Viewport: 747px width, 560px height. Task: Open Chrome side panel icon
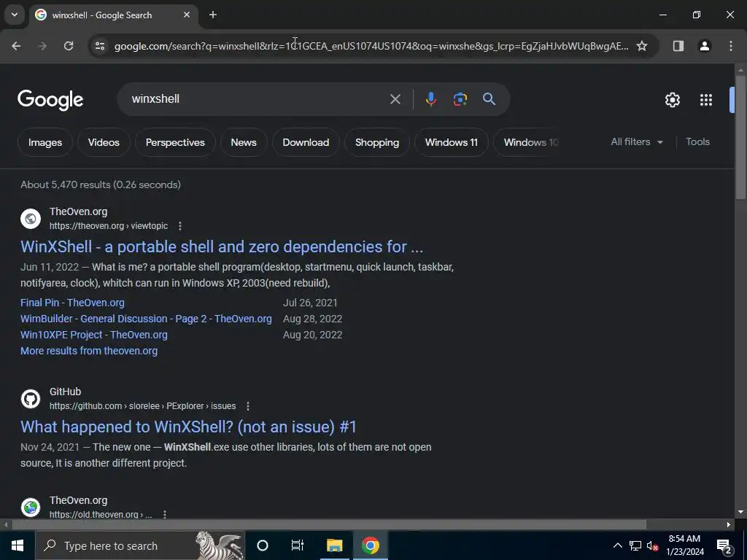point(678,46)
